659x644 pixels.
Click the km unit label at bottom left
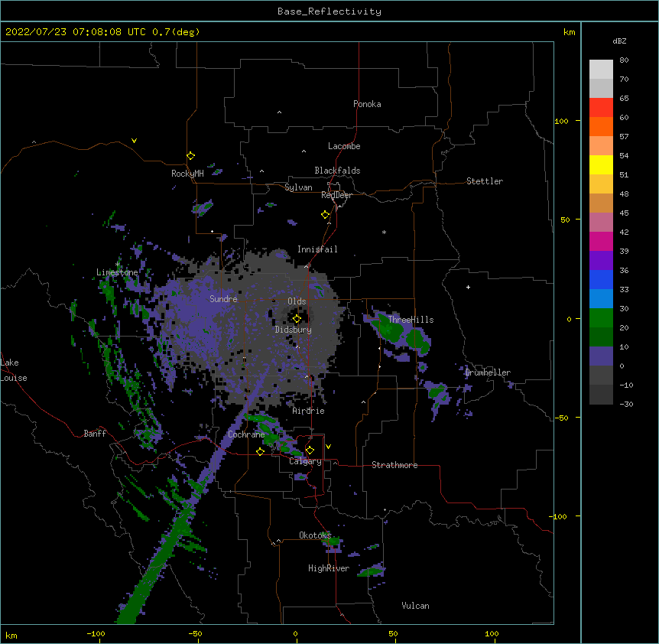[11, 635]
